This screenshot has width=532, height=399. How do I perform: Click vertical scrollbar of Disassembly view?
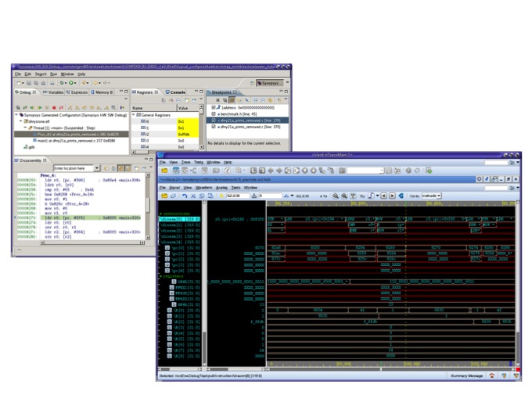coord(148,205)
